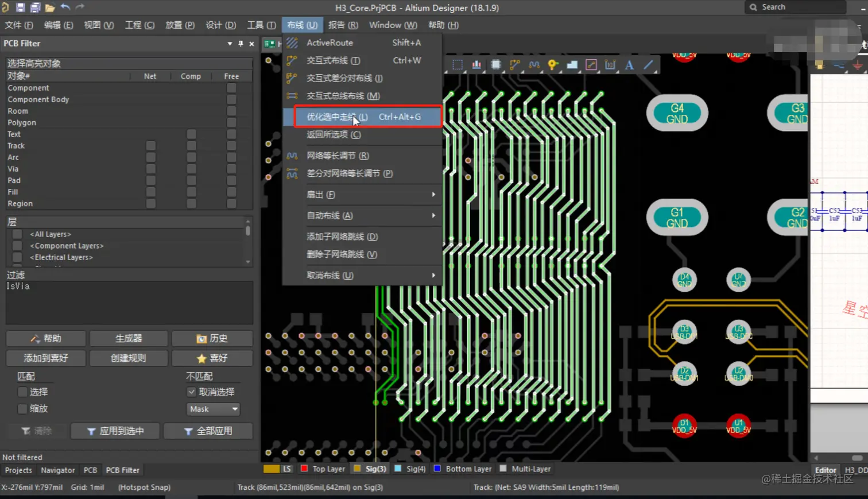
Task: Select the place component chip icon
Action: coord(496,65)
